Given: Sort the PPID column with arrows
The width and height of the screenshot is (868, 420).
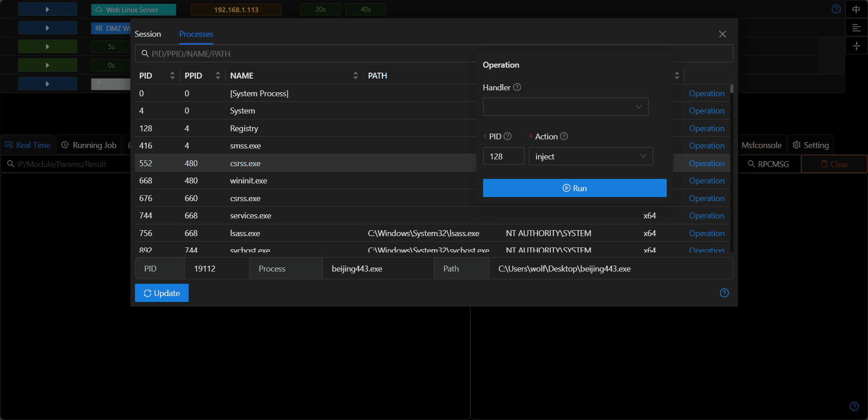Looking at the screenshot, I should pyautogui.click(x=218, y=75).
